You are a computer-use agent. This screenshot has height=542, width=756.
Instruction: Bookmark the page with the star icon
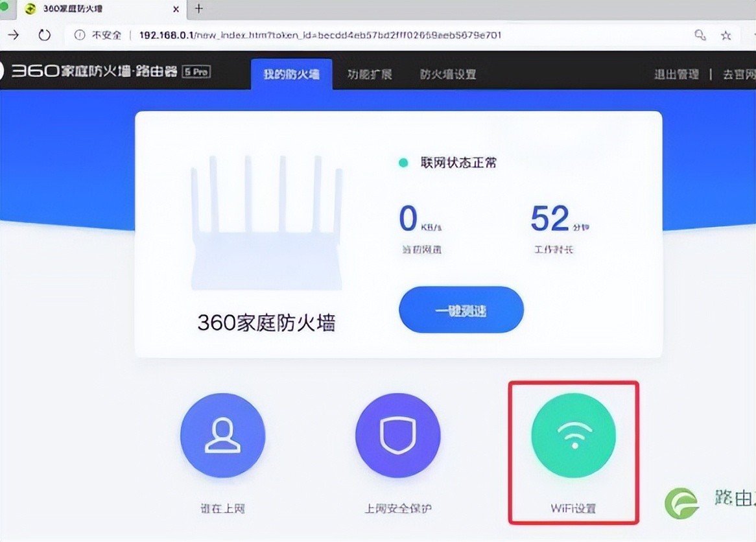point(726,35)
